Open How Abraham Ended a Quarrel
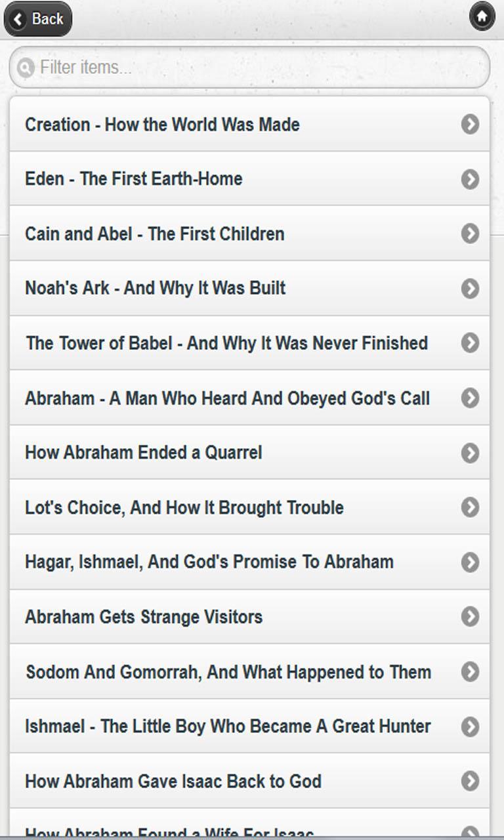504x840 pixels. click(197, 452)
